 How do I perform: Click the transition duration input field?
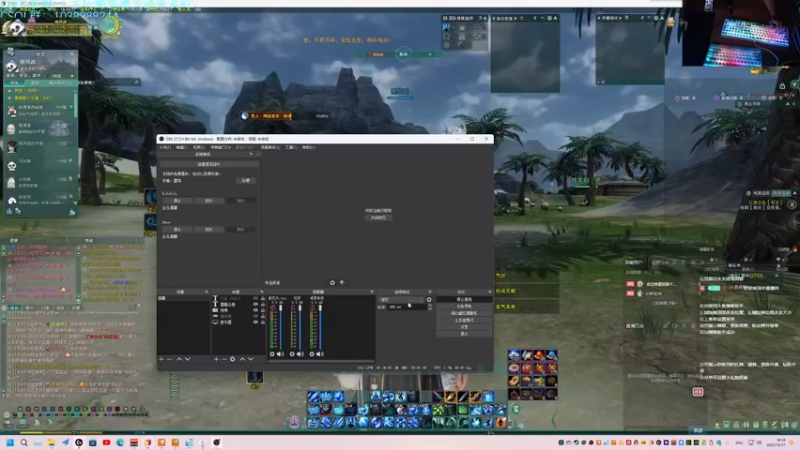407,307
